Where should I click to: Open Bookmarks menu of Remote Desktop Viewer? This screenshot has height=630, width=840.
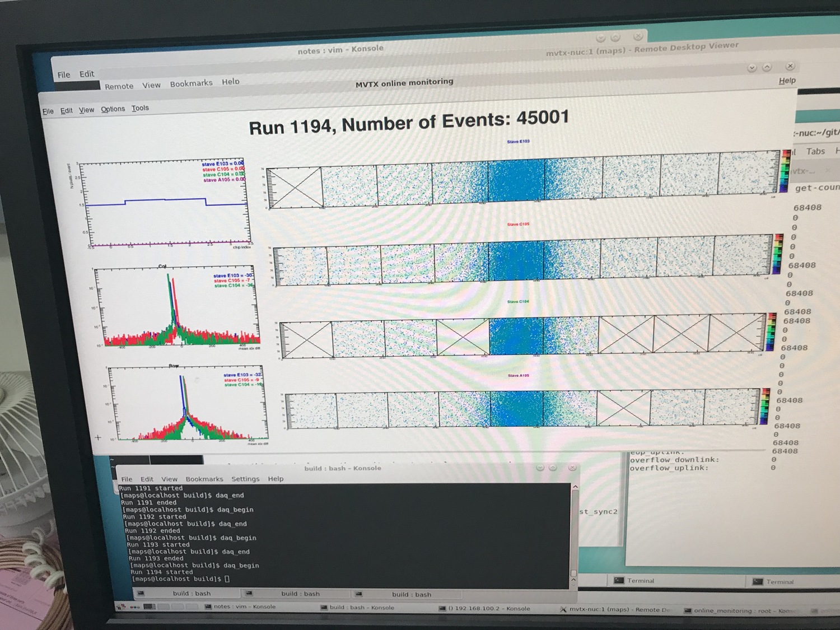coord(191,83)
